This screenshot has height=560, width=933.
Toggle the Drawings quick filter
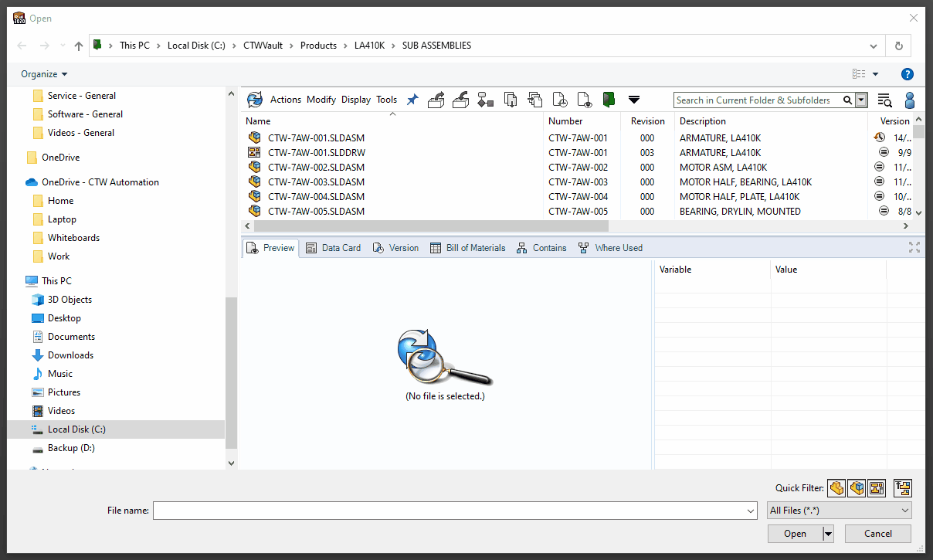pyautogui.click(x=876, y=488)
